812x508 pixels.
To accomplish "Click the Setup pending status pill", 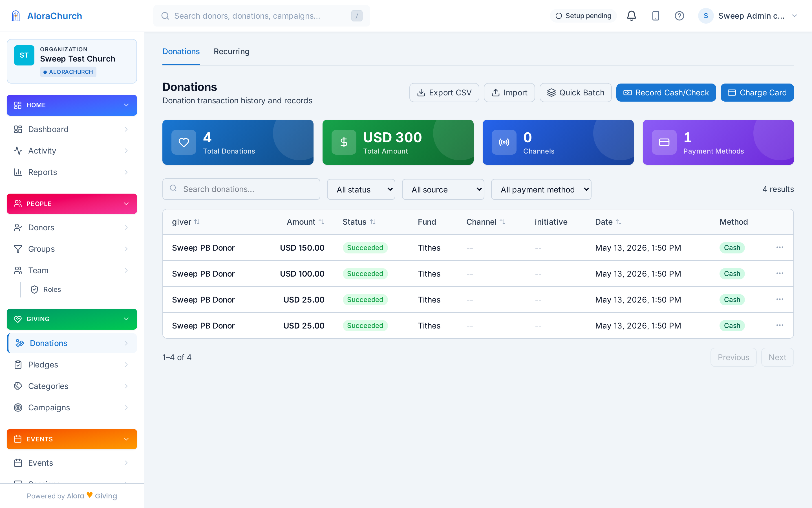I will [x=584, y=16].
